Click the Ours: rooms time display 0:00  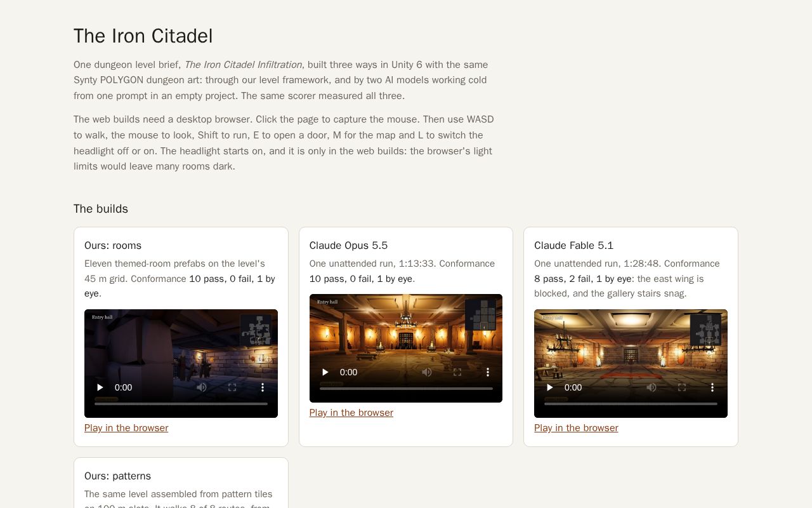(x=123, y=387)
